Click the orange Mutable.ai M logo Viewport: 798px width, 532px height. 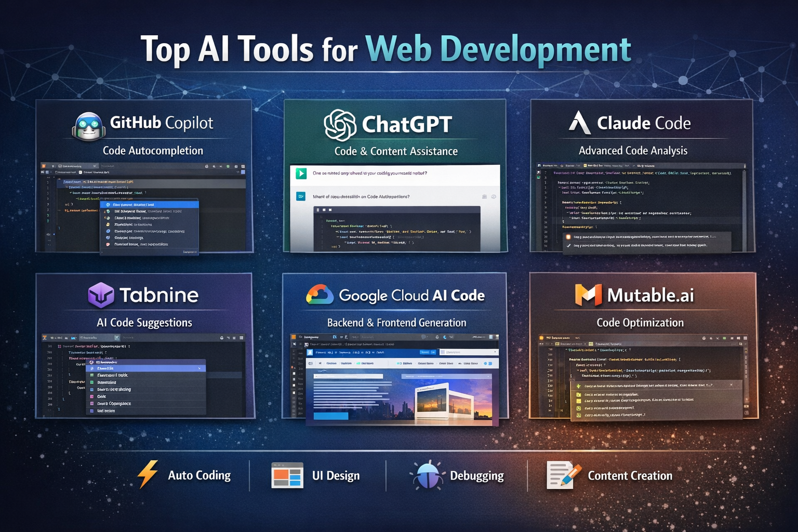point(588,295)
